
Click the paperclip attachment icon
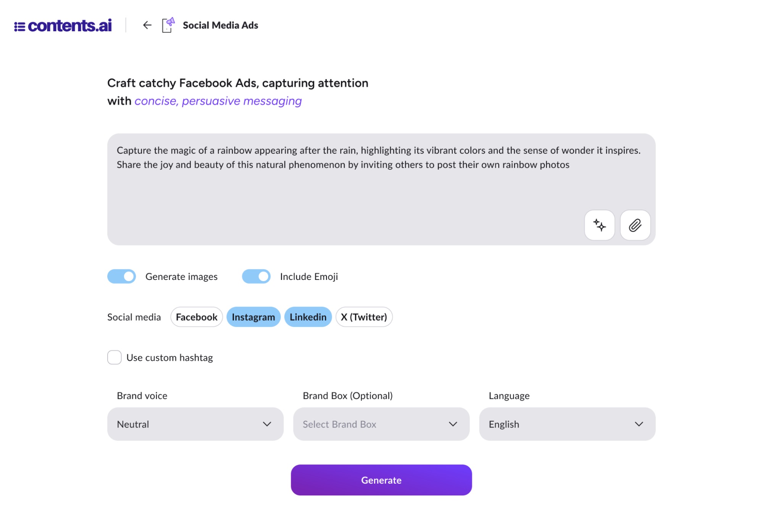click(635, 225)
